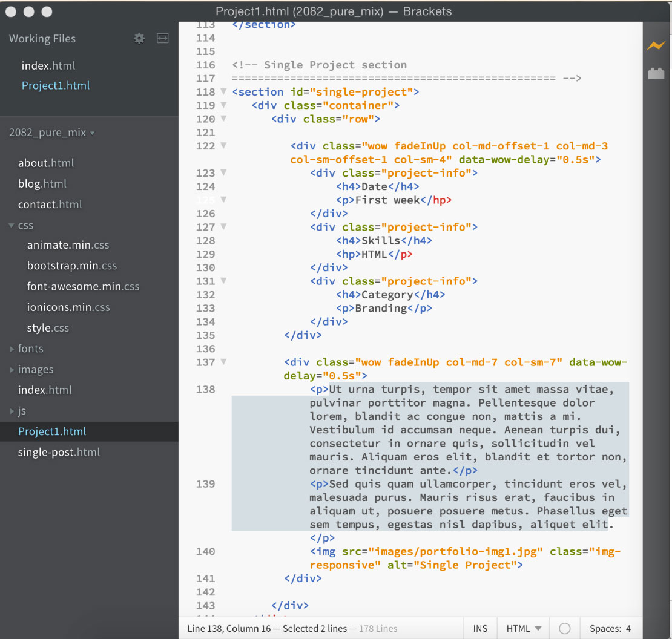Open style.css file
The height and width of the screenshot is (639, 672).
(48, 328)
